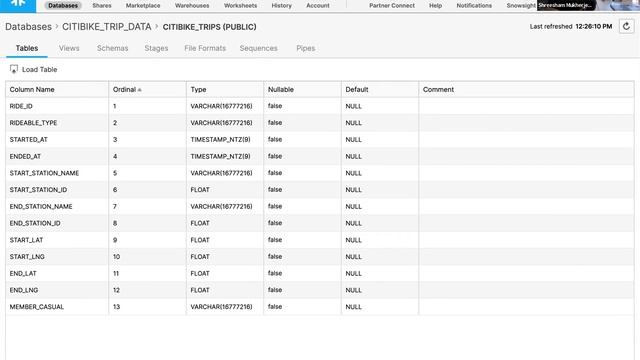Screen dimensions: 640x360
Task: Open the Snowsight link
Action: pos(521,6)
